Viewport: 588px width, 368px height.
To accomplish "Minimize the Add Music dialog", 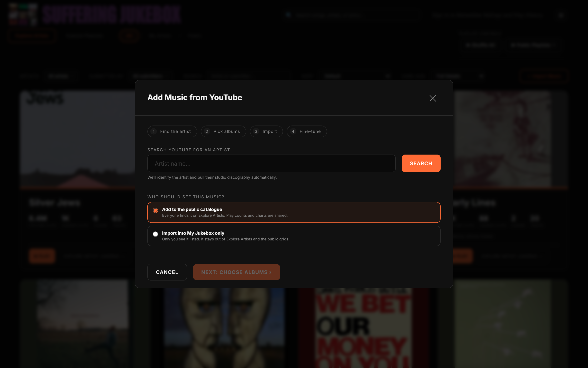I will click(x=418, y=98).
